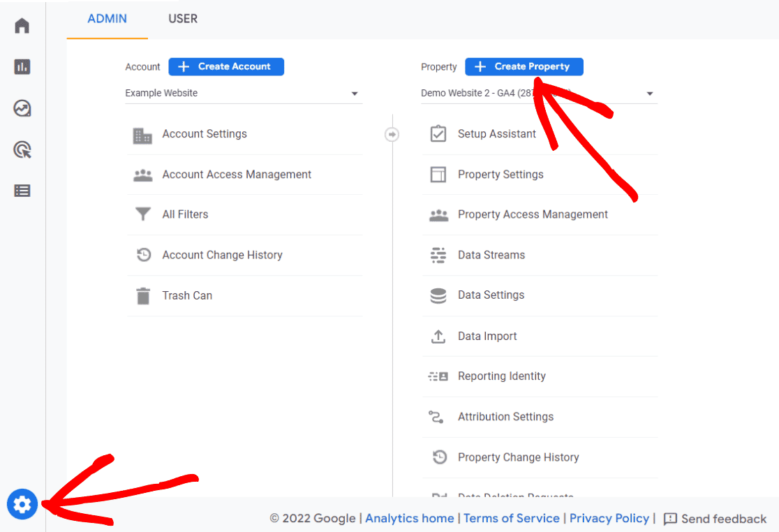Open the Privacy Policy link

(609, 519)
